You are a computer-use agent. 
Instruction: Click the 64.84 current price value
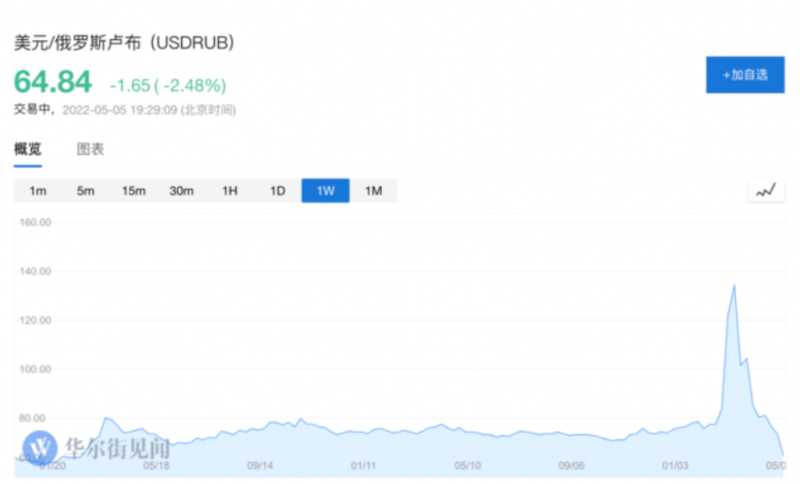(52, 82)
